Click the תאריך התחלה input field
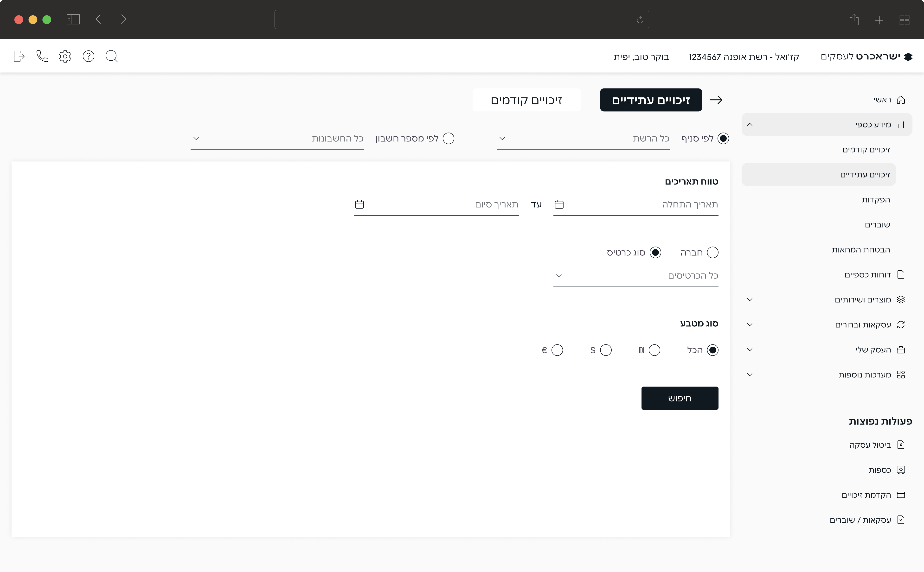 636,205
